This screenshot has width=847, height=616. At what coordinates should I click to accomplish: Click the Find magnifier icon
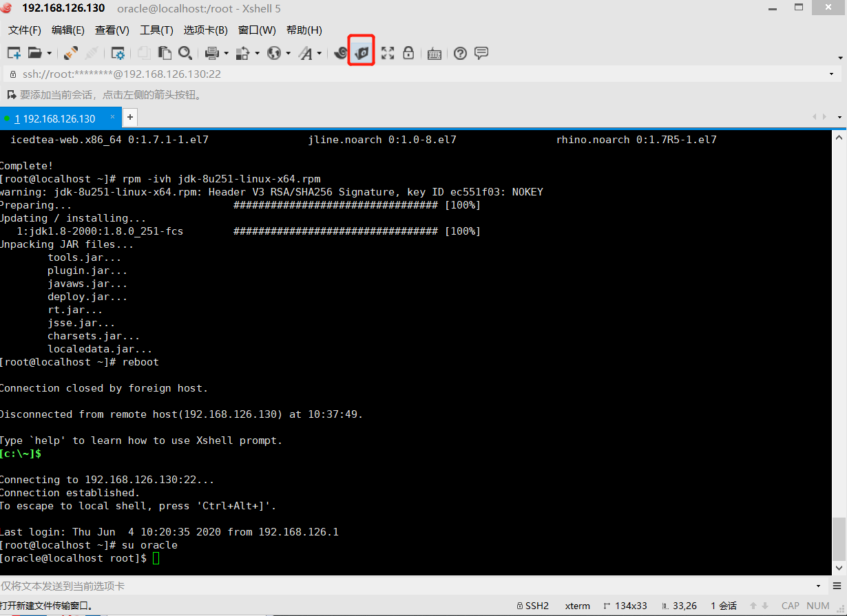tap(185, 53)
